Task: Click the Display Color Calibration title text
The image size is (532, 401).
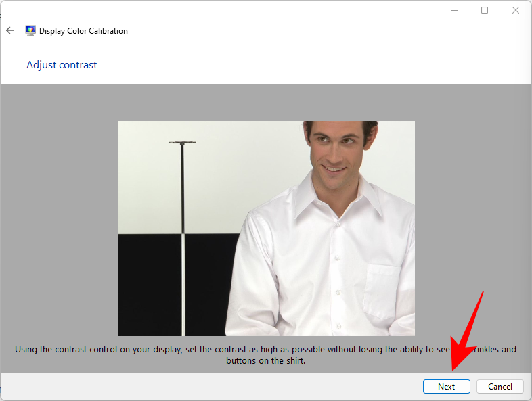Action: click(83, 31)
